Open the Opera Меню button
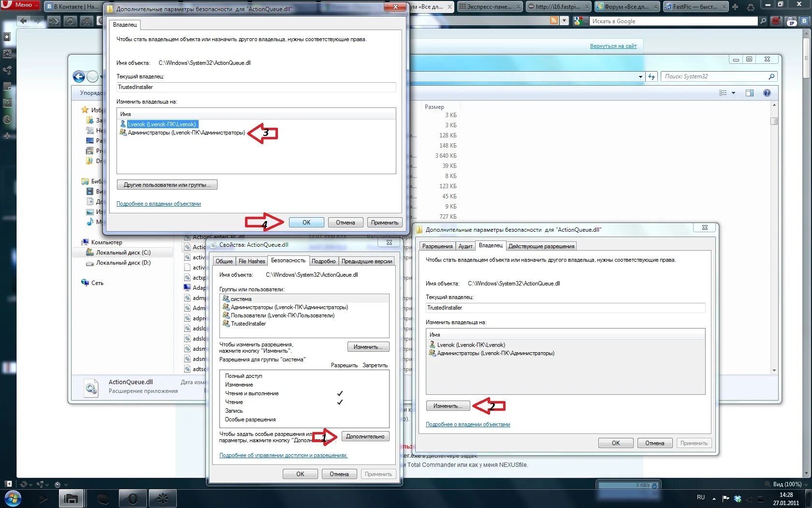The image size is (812, 508). pos(20,5)
